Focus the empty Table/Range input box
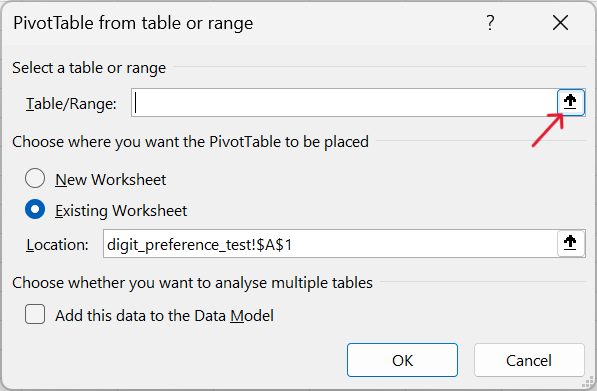This screenshot has height=391, width=597. (x=345, y=103)
